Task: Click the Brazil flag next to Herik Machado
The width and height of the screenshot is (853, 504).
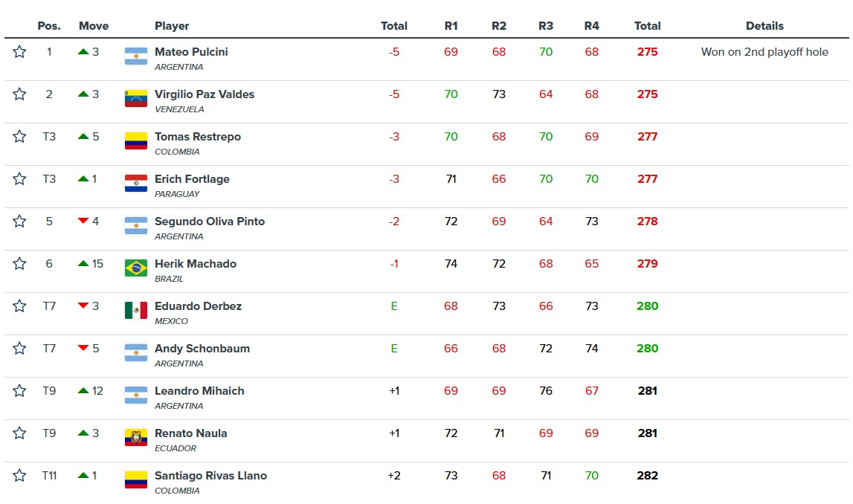Action: pyautogui.click(x=135, y=268)
